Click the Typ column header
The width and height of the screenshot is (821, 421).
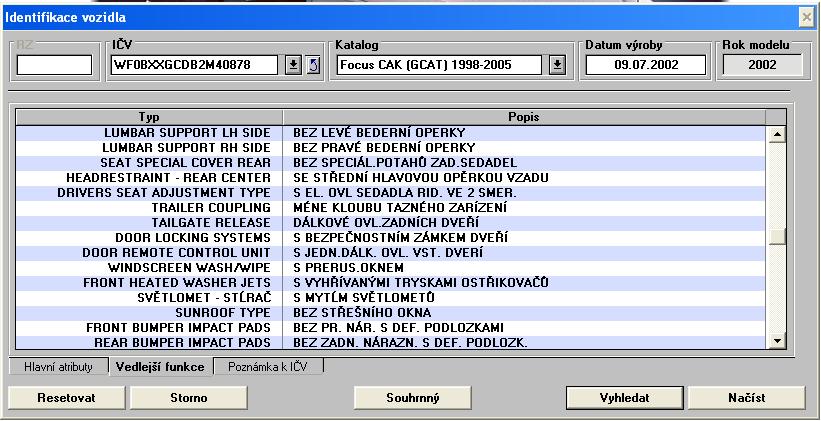point(148,117)
